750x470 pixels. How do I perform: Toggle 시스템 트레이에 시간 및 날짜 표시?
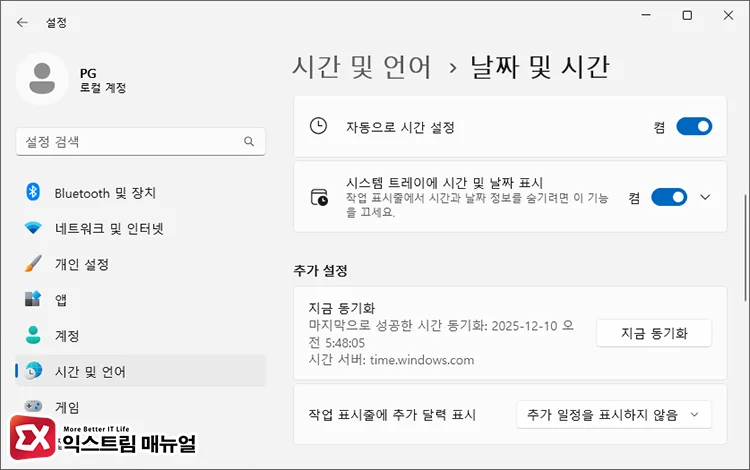[x=669, y=197]
